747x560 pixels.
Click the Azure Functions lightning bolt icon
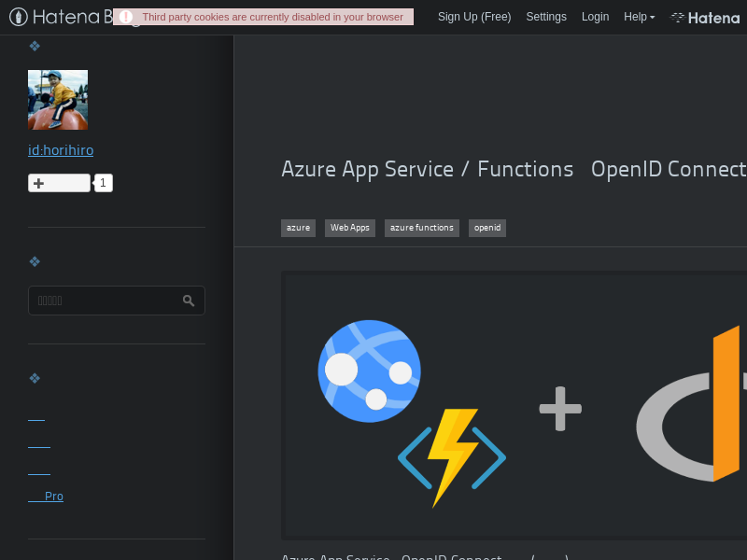452,458
